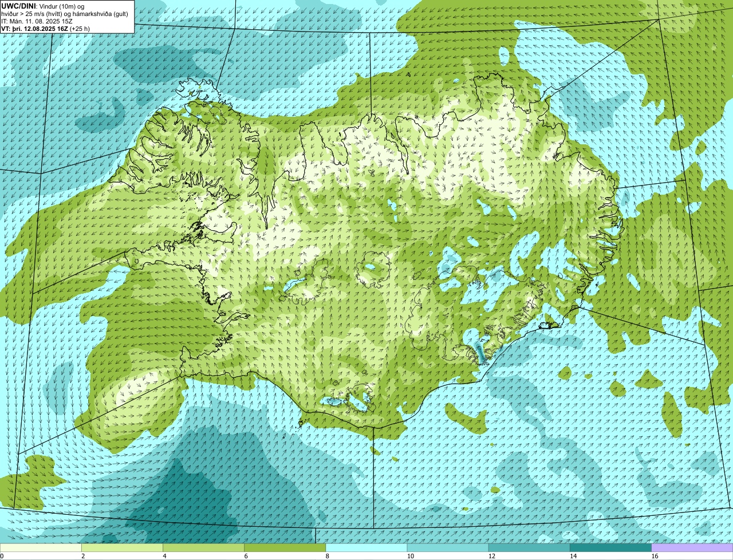Viewport: 733px width, 560px height.
Task: Click the 4–6 m/s green legend segment
Action: coord(203,548)
